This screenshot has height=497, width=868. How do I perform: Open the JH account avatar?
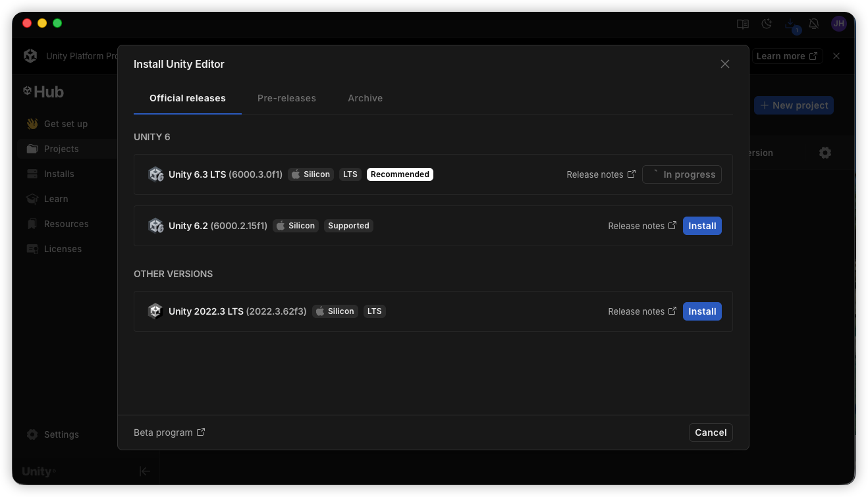tap(838, 24)
